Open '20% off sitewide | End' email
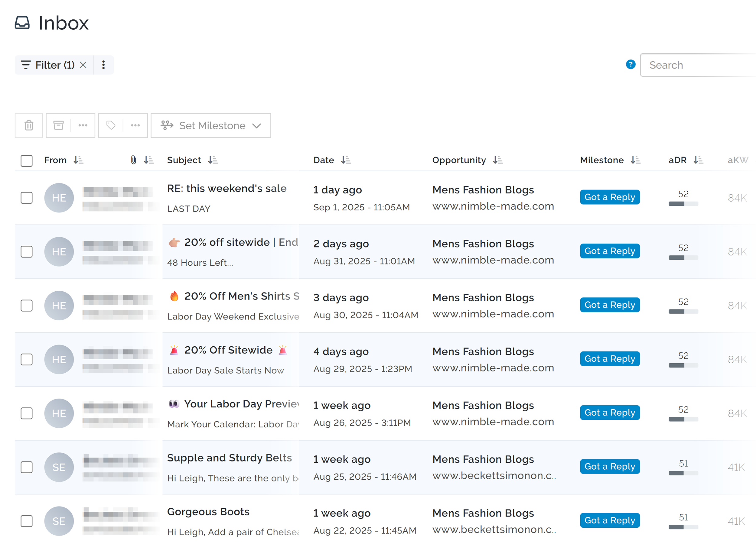756x544 pixels. (x=233, y=242)
